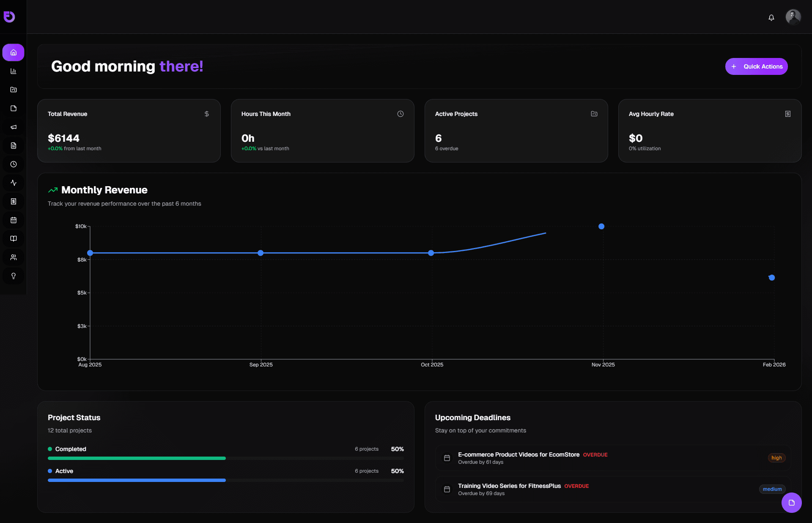Open the user profile avatar menu
Viewport: 812px width, 523px height.
pos(793,17)
